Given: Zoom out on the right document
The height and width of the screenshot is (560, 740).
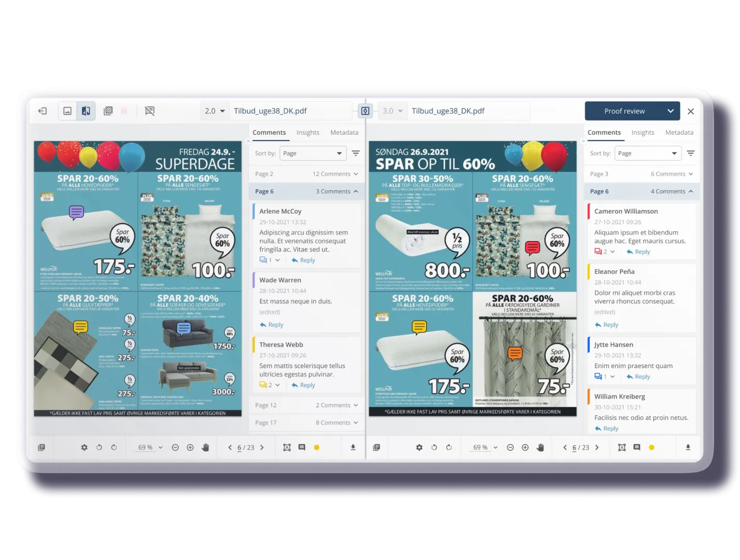Looking at the screenshot, I should (510, 447).
